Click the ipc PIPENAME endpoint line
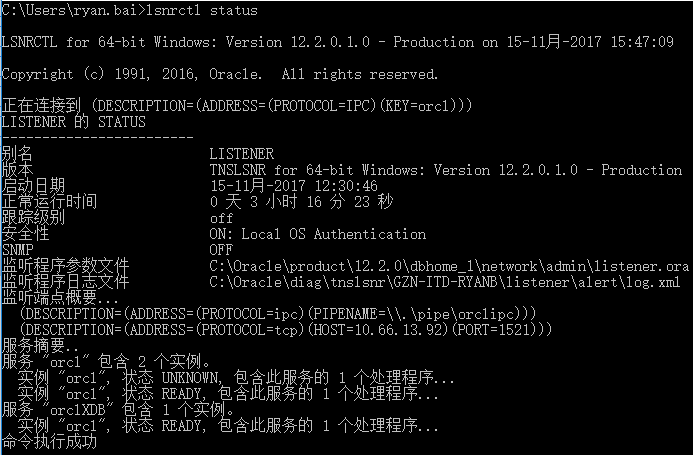This screenshot has width=693, height=455. point(277,314)
